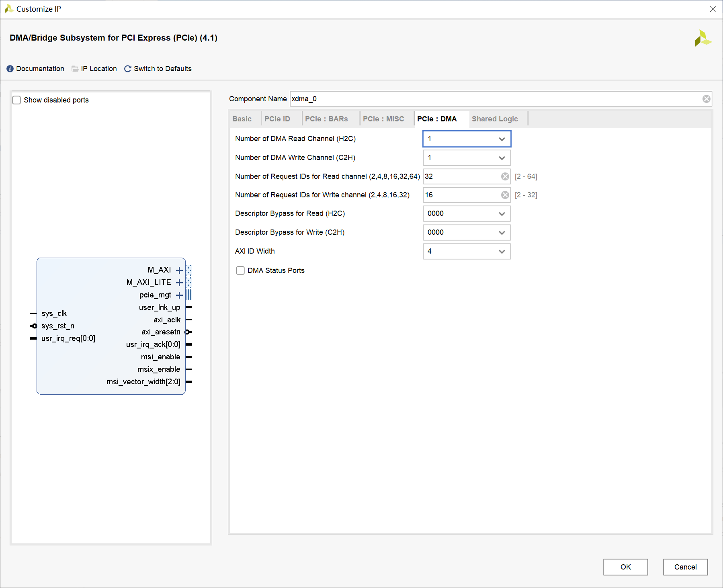723x588 pixels.
Task: Switch to the Shared Logic tab
Action: coord(495,119)
